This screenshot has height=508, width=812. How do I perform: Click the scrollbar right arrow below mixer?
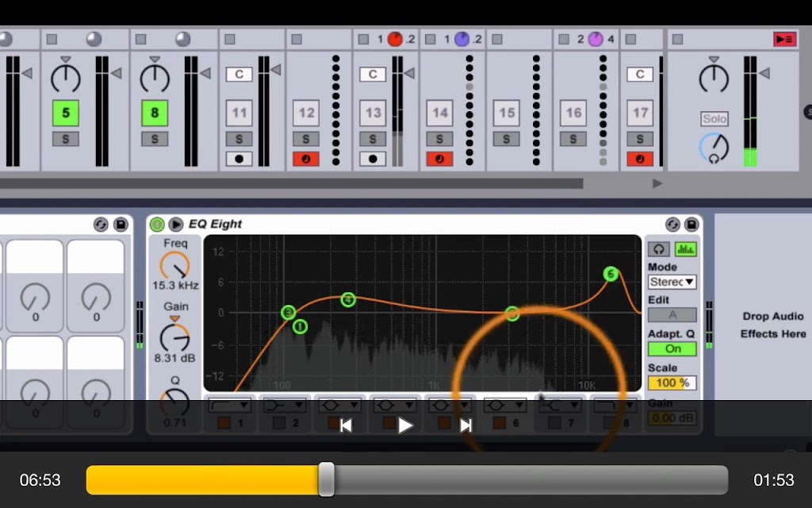coord(657,183)
